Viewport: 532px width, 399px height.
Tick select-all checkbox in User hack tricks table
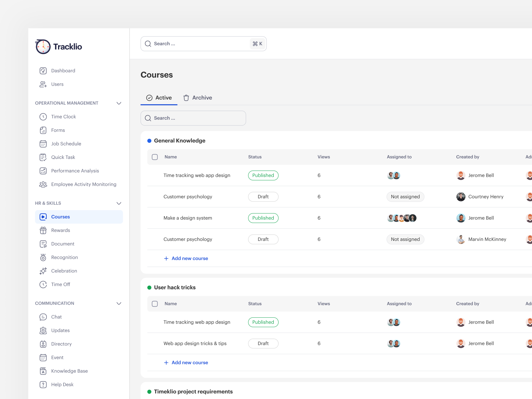[155, 304]
